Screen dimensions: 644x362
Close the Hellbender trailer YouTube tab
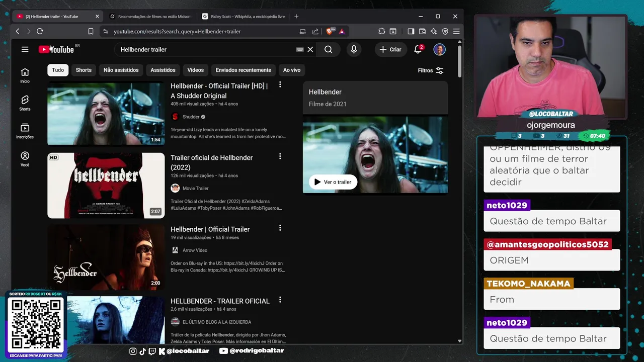[97, 16]
